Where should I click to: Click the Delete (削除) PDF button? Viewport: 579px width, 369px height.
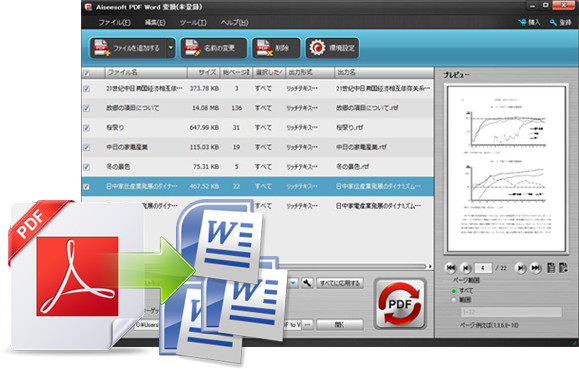point(276,48)
